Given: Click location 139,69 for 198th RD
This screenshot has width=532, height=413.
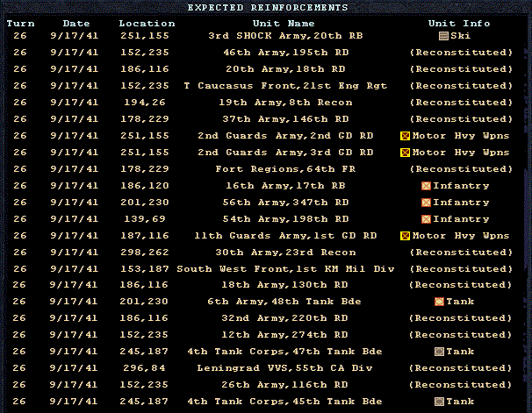Looking at the screenshot, I should click(x=145, y=219).
